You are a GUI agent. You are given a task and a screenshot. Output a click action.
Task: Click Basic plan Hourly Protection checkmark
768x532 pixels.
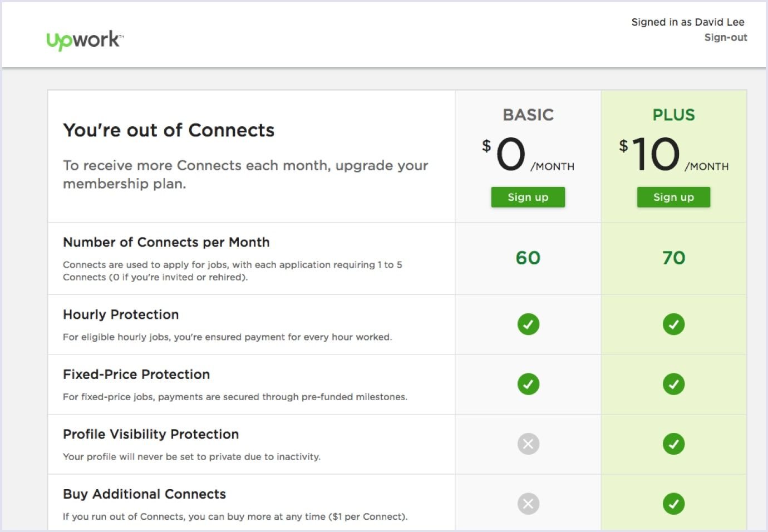coord(528,324)
